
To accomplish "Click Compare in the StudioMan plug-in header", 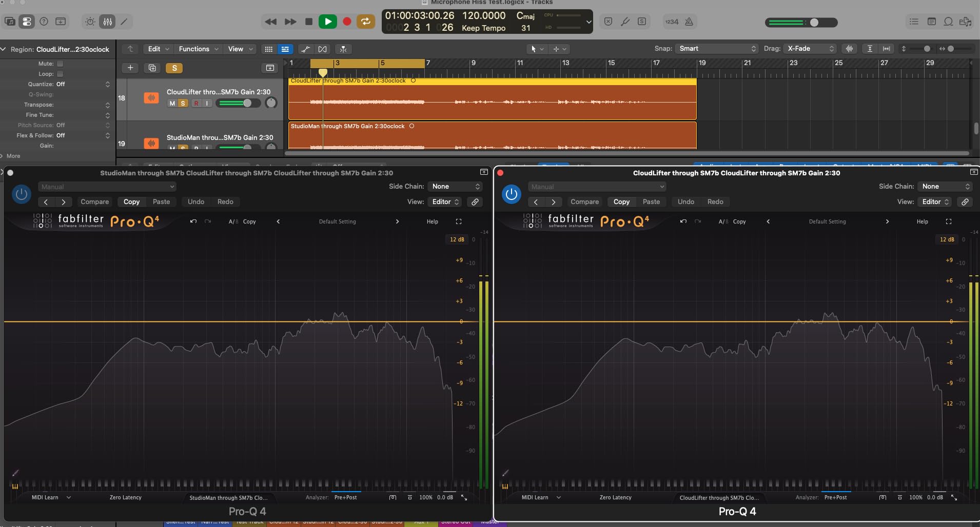I will pos(95,202).
